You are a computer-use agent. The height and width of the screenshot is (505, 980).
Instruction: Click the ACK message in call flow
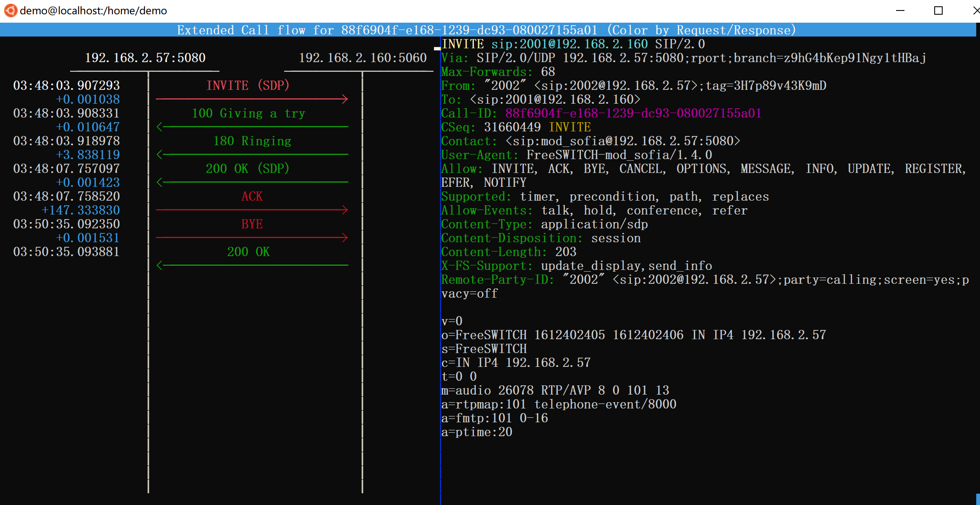pyautogui.click(x=252, y=196)
